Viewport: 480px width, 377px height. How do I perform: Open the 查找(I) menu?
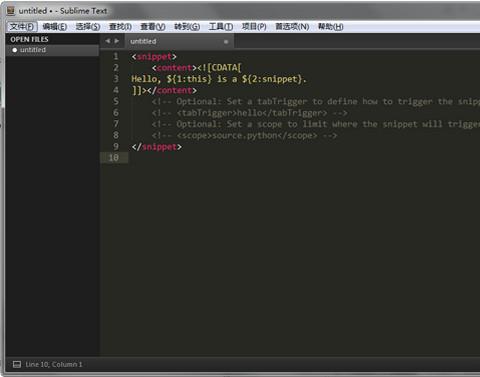click(120, 27)
